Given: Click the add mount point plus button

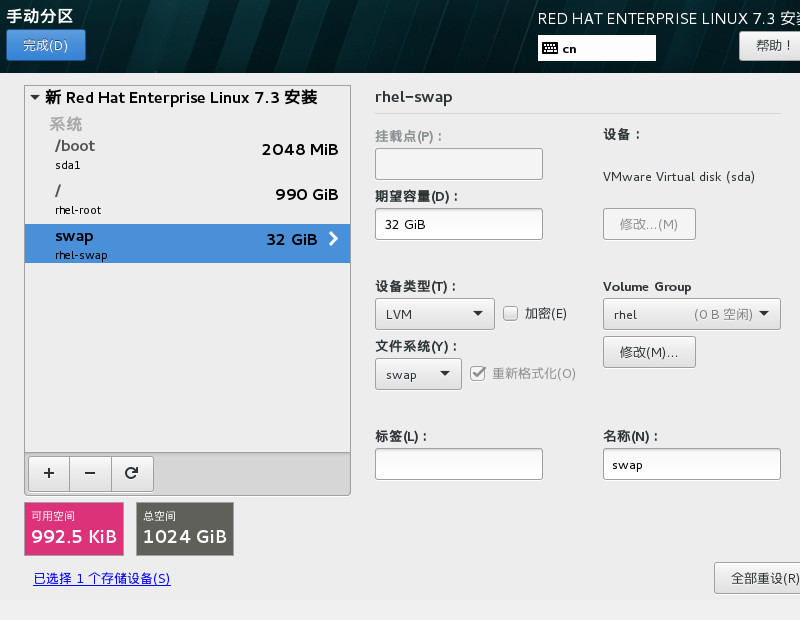Looking at the screenshot, I should [49, 474].
